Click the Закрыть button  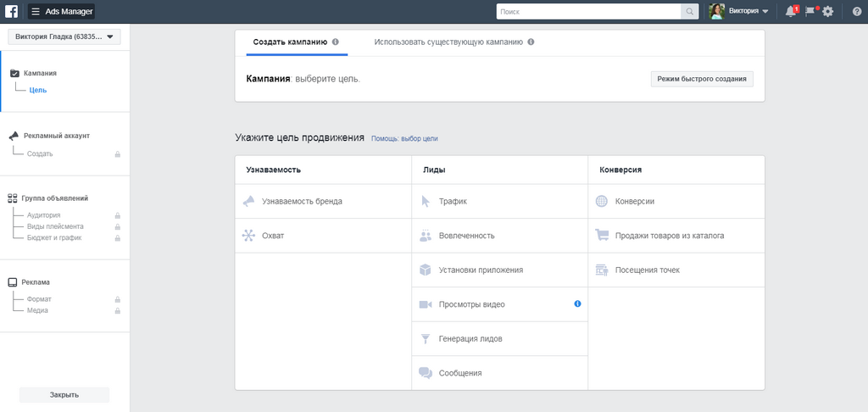tap(64, 395)
